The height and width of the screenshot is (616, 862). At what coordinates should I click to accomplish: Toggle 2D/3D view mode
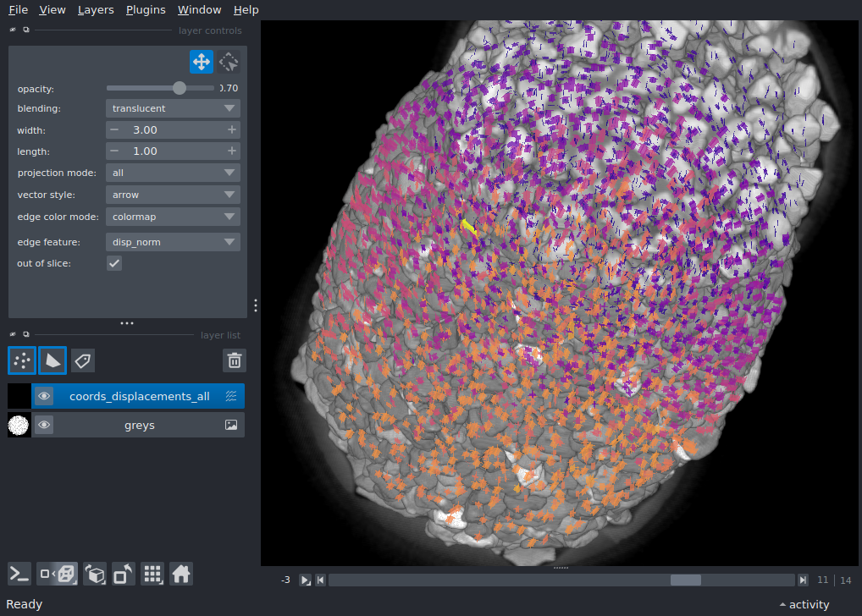(x=58, y=574)
